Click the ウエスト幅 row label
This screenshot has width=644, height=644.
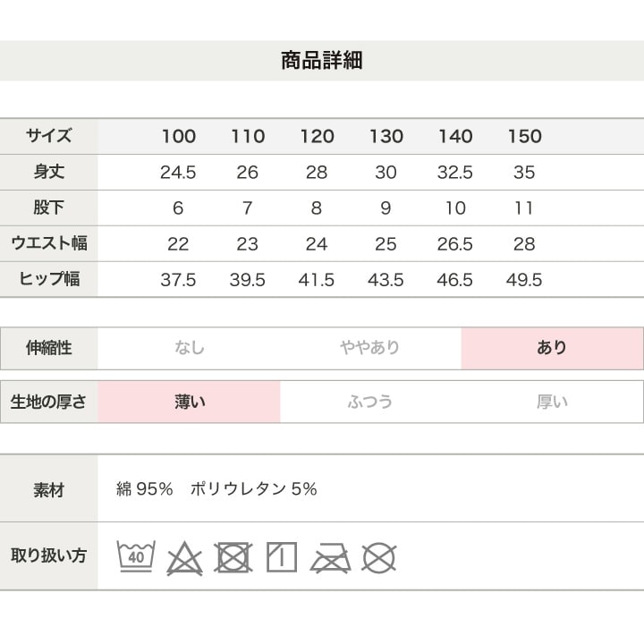(49, 243)
